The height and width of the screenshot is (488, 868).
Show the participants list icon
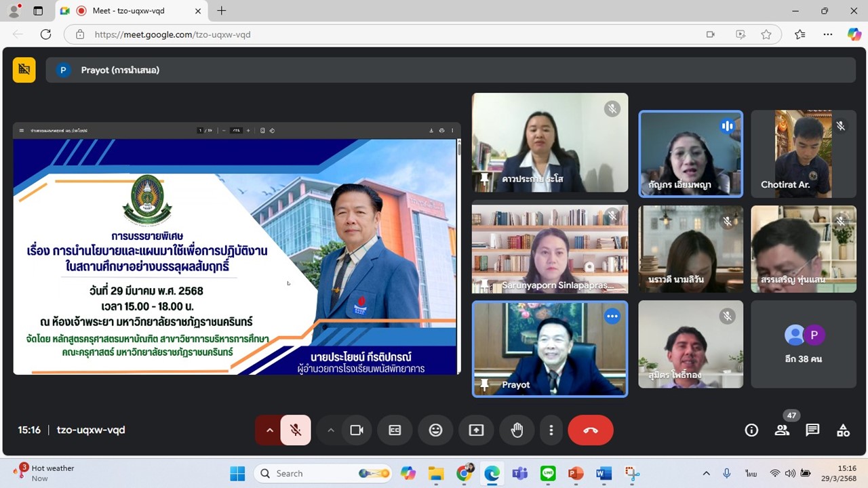tap(782, 430)
